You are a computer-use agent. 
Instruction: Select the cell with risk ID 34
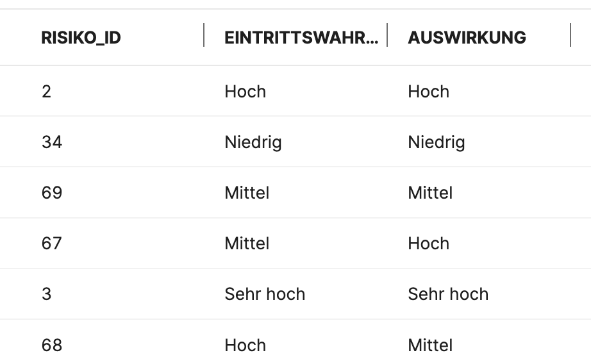pyautogui.click(x=52, y=142)
